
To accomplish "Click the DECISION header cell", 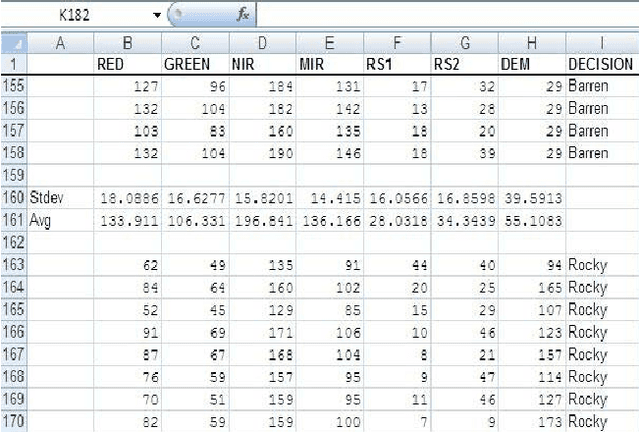I will click(601, 63).
